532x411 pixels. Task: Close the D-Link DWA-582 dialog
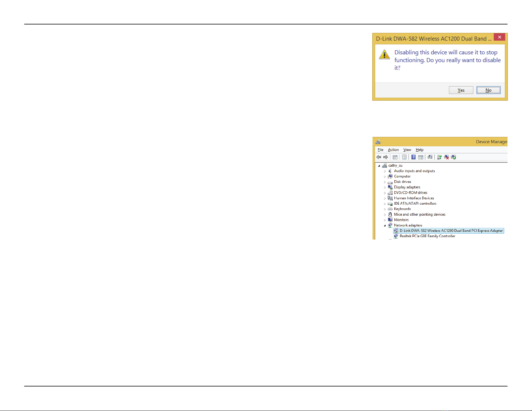[499, 37]
